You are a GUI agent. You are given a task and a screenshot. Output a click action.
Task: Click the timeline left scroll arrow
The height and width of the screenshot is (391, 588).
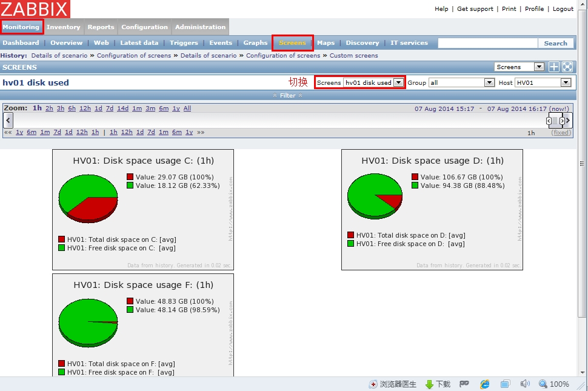point(8,120)
